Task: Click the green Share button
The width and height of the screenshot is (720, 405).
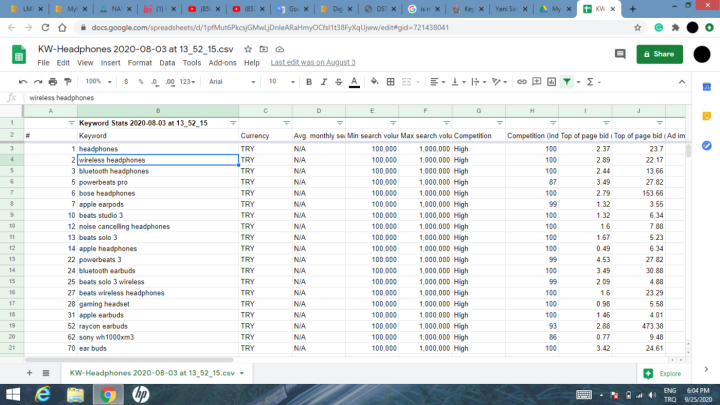Action: coord(659,54)
